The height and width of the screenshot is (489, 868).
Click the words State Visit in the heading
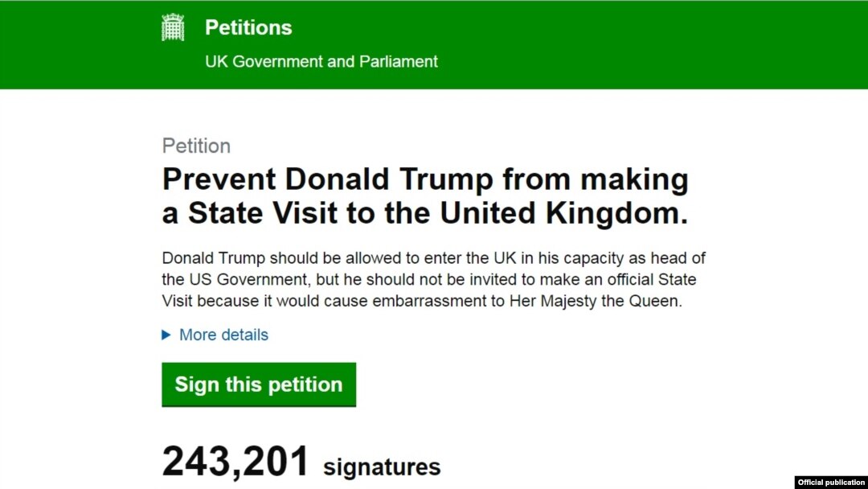pyautogui.click(x=263, y=213)
